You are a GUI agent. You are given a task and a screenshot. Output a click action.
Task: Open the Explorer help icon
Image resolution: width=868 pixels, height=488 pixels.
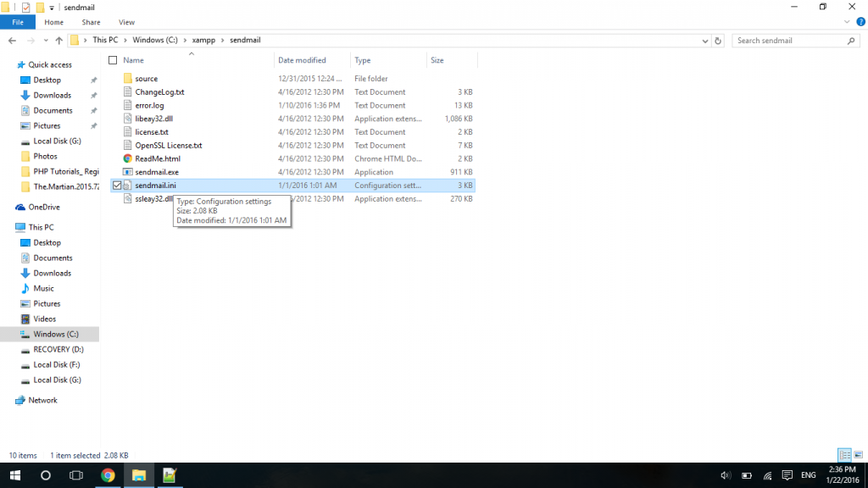point(860,22)
